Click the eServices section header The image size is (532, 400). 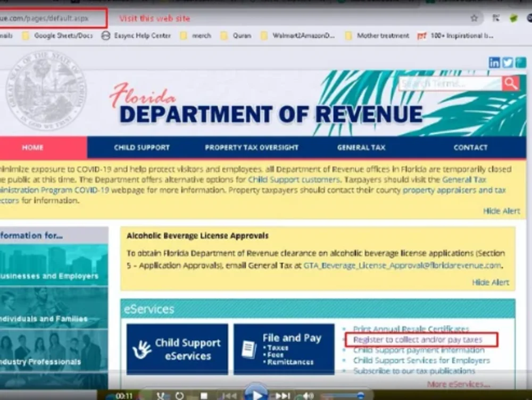[x=318, y=309]
